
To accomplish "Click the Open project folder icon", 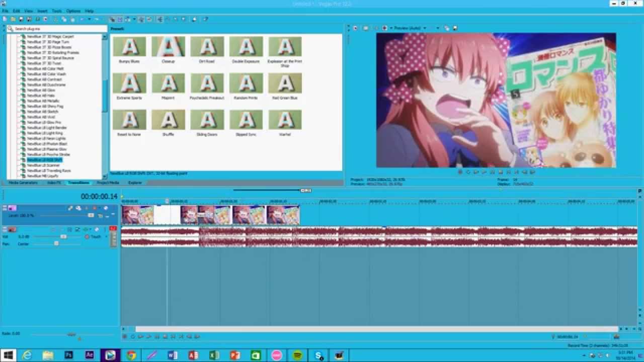I will point(13,19).
